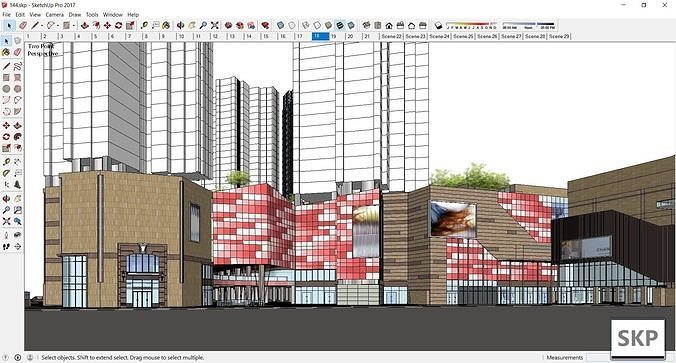Viewport: 676px width, 363px height.
Task: Adjust the shadow time of day slider
Action: pyautogui.click(x=529, y=25)
